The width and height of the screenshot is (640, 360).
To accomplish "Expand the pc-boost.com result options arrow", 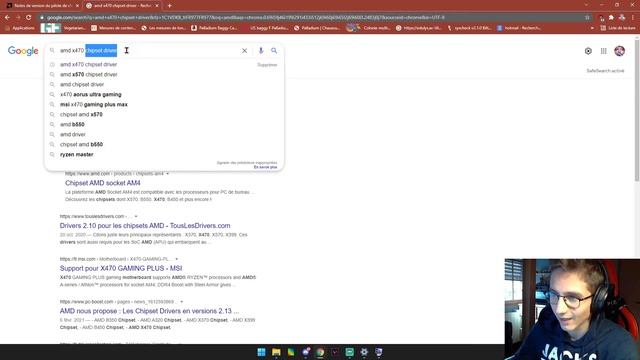I will pos(181,302).
